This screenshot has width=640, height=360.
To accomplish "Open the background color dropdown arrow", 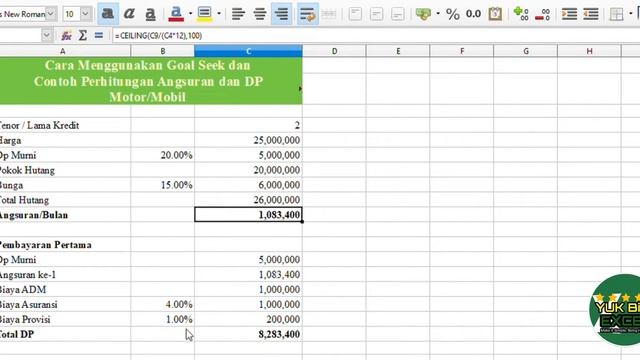I will coord(219,14).
